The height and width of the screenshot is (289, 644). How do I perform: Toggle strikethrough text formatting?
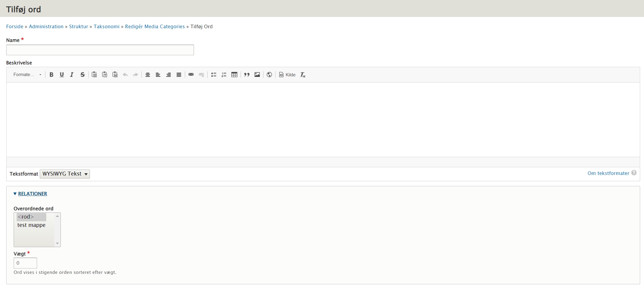tap(82, 75)
